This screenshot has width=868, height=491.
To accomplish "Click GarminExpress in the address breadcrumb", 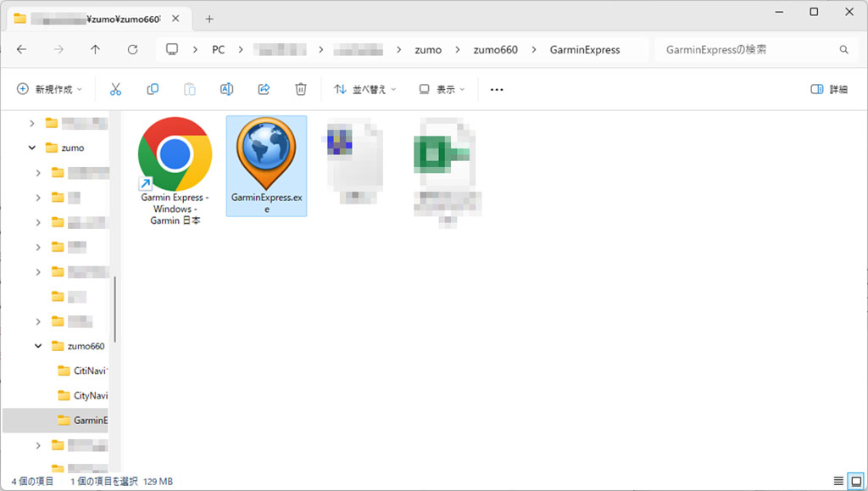I will 585,50.
